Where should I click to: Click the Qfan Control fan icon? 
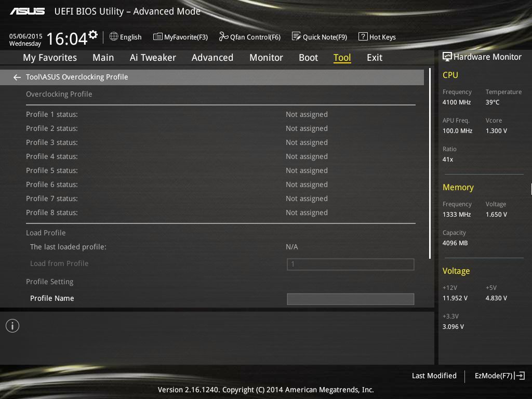223,36
